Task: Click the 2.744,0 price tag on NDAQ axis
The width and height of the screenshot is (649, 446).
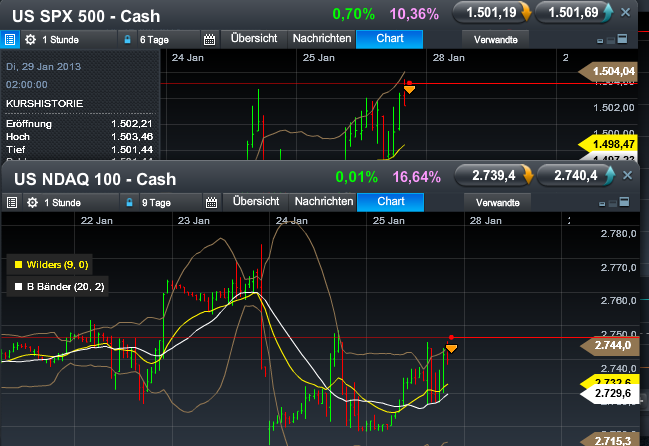Action: (609, 345)
